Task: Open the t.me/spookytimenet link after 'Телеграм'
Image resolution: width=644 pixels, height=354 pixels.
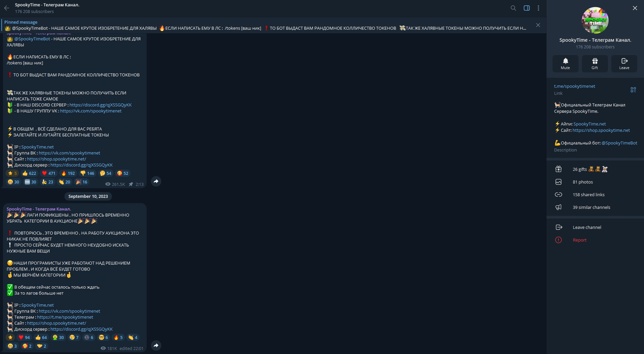Action: pos(65,317)
